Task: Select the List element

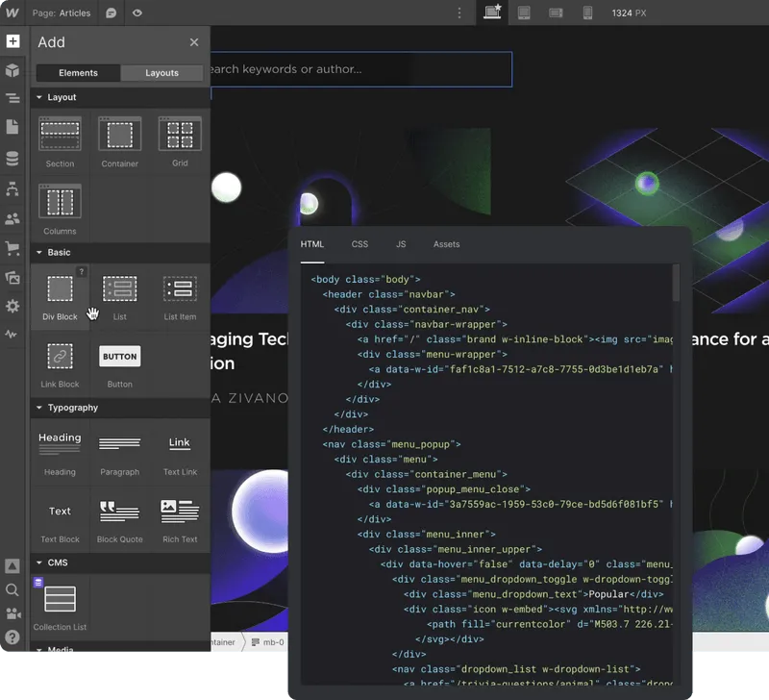Action: (119, 296)
